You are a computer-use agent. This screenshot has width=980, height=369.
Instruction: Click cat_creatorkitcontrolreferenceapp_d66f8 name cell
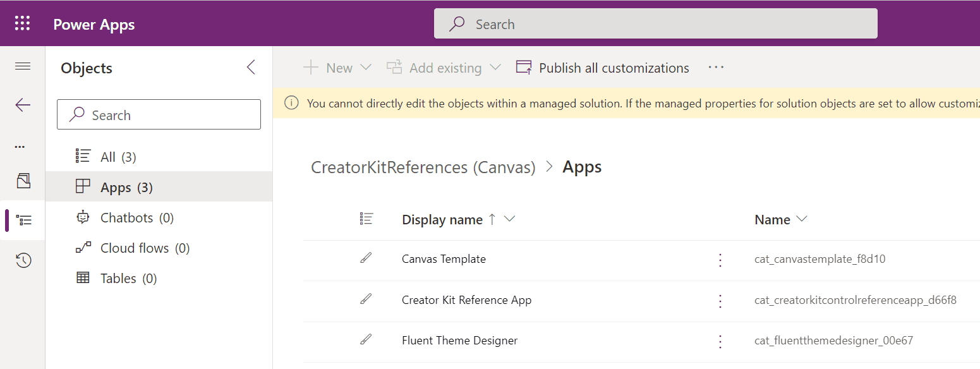pyautogui.click(x=855, y=299)
